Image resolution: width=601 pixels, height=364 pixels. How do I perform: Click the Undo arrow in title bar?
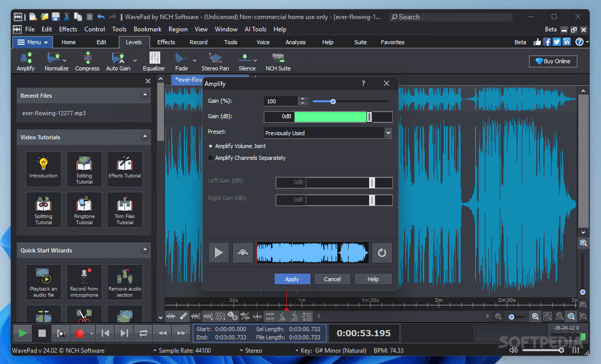point(101,17)
